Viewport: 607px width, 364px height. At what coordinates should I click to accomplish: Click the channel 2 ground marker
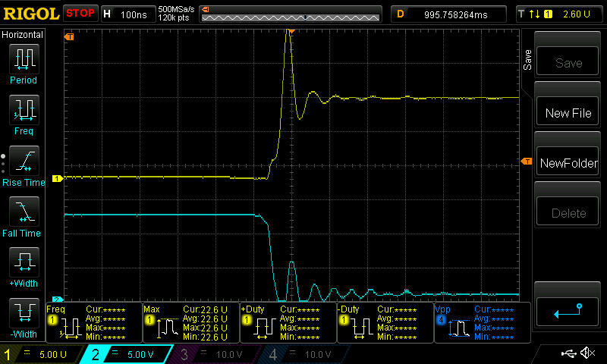pyautogui.click(x=58, y=300)
